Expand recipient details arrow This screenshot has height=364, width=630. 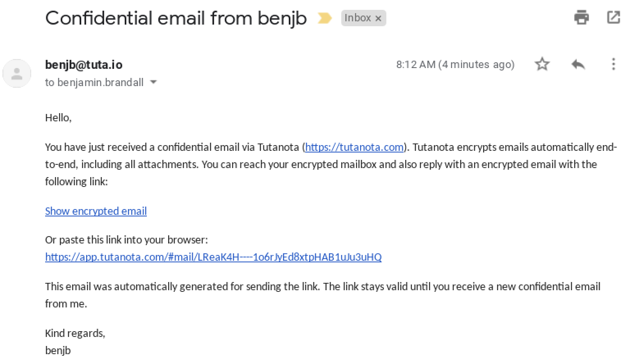coord(153,82)
